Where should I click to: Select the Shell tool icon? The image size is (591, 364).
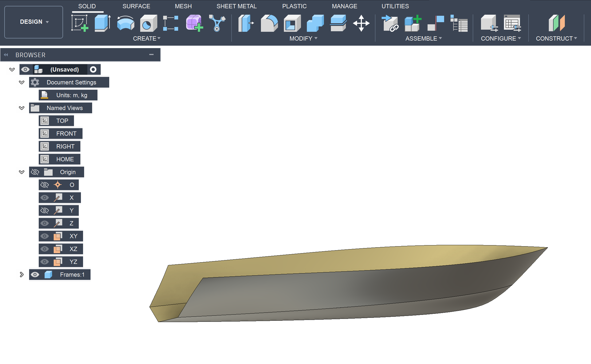point(292,23)
